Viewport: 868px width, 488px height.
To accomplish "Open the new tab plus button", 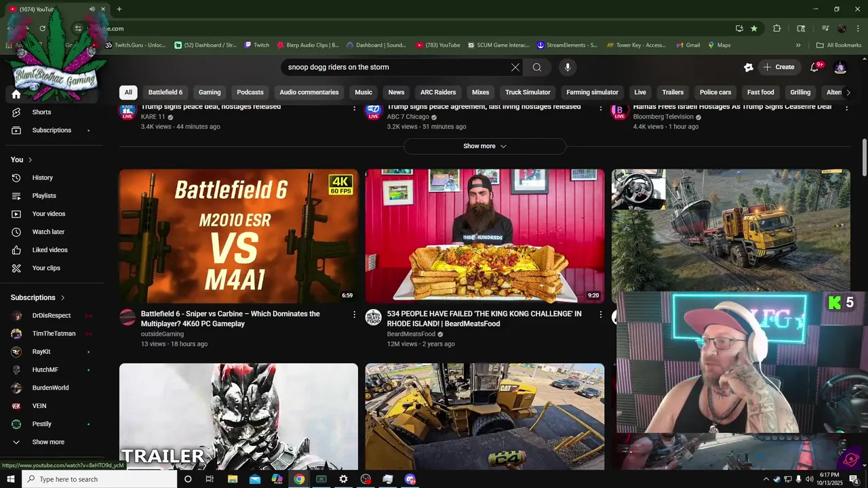I will [119, 9].
